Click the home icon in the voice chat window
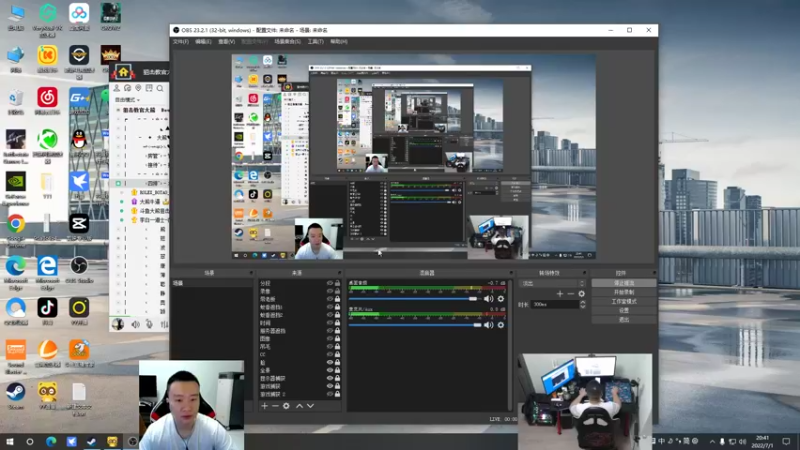The height and width of the screenshot is (450, 800). click(x=123, y=72)
